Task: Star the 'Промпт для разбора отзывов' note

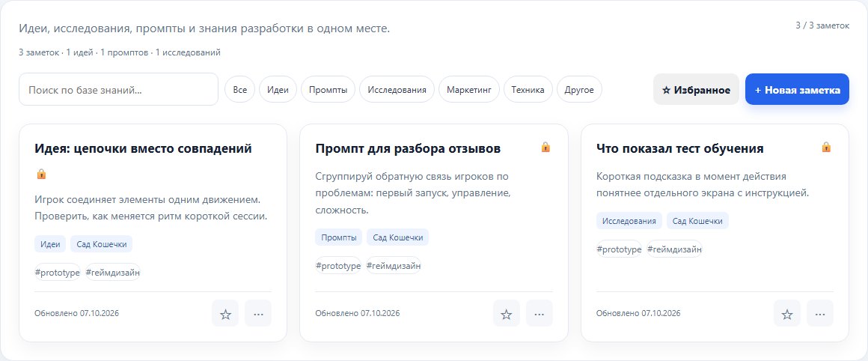Action: pos(506,313)
